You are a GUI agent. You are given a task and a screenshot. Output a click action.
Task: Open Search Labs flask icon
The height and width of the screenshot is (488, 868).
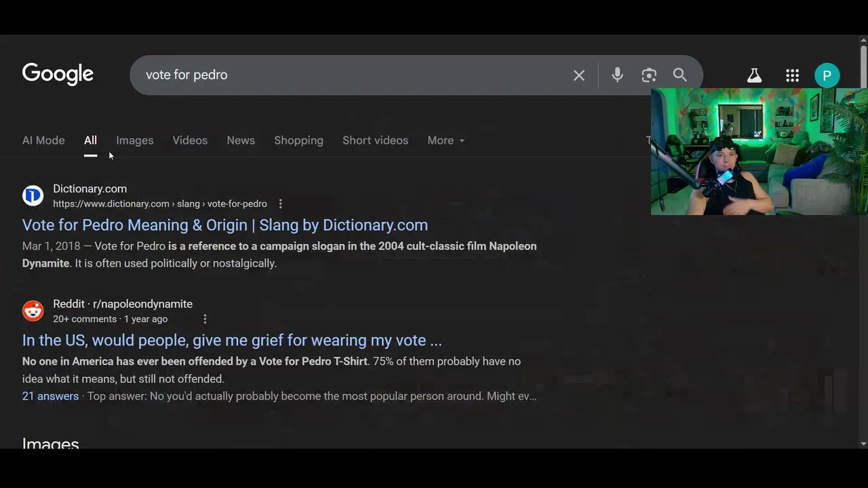pos(754,75)
